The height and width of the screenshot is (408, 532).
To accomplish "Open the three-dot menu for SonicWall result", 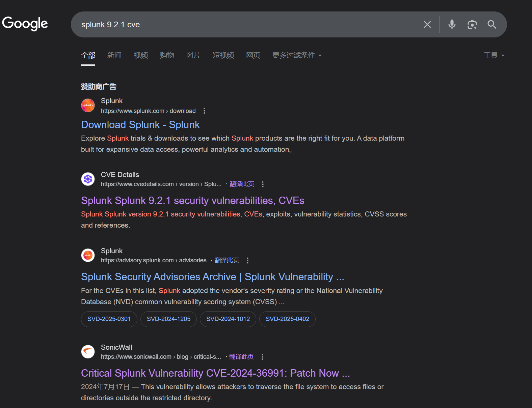I will (262, 357).
